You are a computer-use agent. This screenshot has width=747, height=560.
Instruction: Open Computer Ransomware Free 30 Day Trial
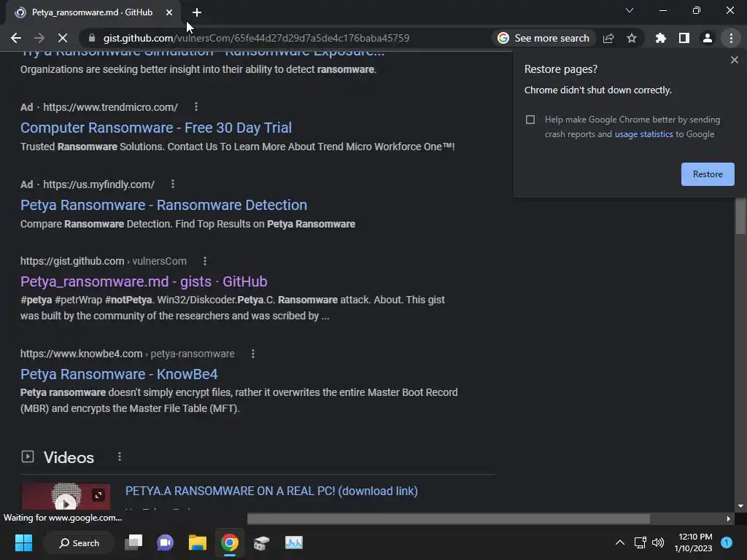coord(156,128)
